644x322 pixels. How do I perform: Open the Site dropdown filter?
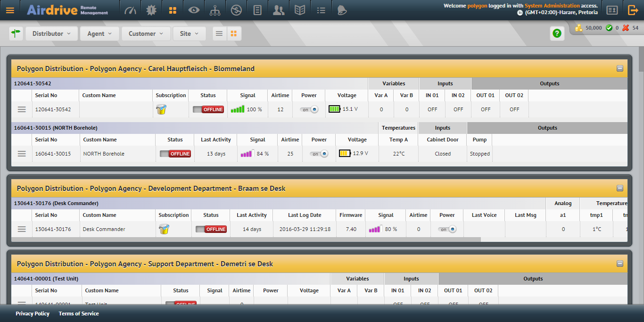(190, 33)
